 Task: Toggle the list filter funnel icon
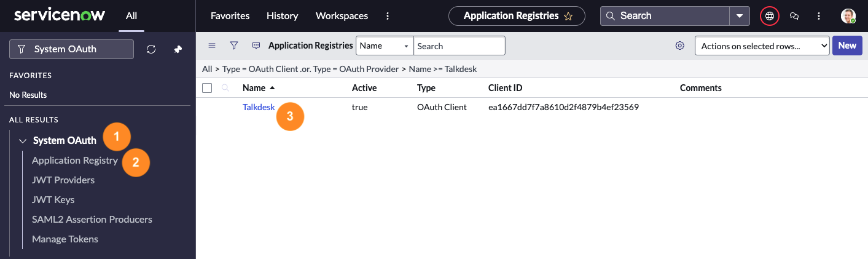[x=234, y=46]
